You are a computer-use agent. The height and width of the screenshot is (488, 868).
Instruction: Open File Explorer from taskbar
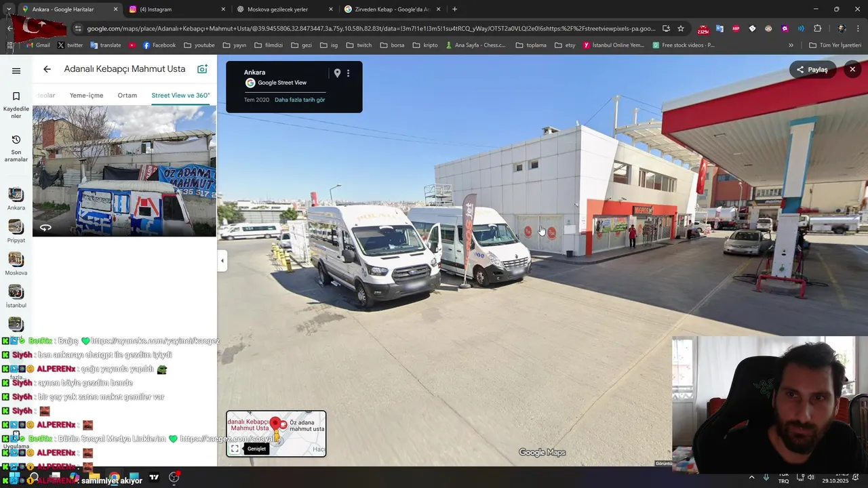point(94,477)
